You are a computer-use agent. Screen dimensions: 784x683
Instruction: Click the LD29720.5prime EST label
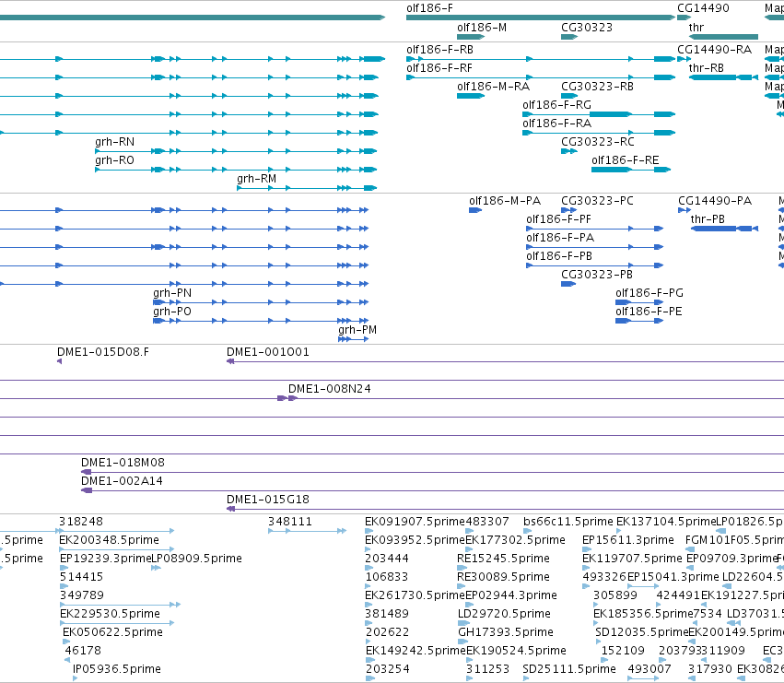coord(504,615)
